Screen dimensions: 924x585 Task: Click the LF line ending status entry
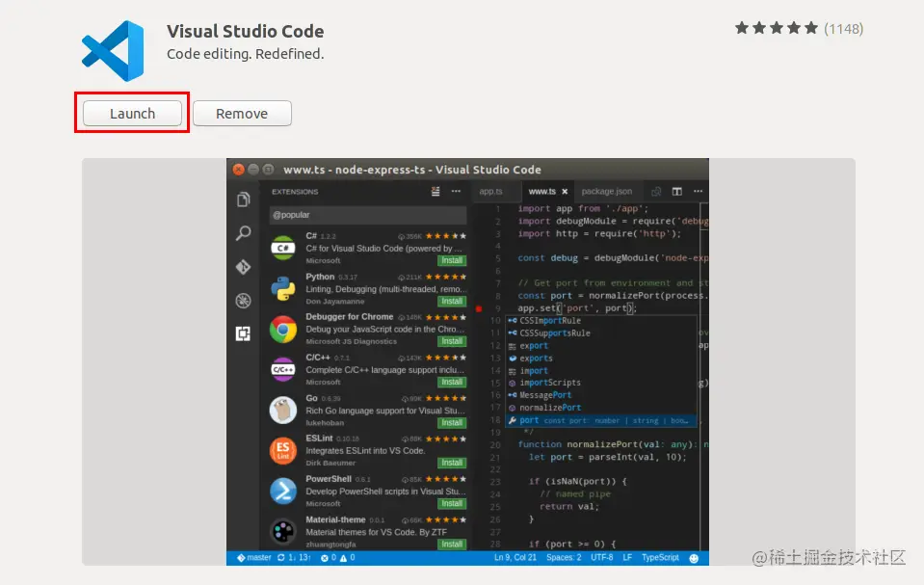point(627,558)
